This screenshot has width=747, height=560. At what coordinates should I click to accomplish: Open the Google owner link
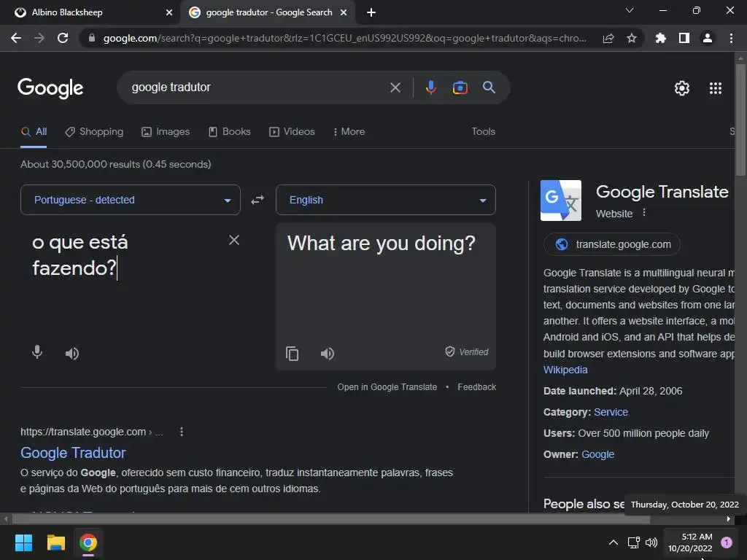pos(598,455)
